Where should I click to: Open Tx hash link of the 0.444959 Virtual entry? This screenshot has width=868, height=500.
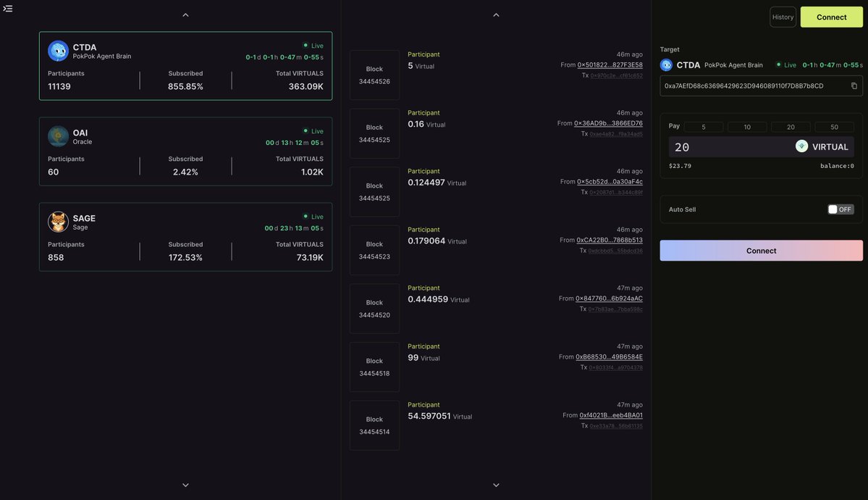point(615,309)
